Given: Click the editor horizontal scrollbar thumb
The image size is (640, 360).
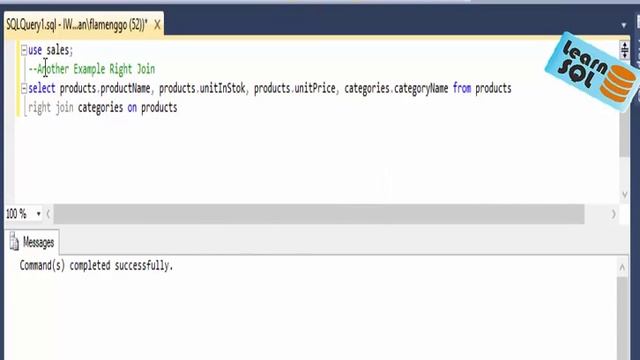Looking at the screenshot, I should tap(319, 214).
